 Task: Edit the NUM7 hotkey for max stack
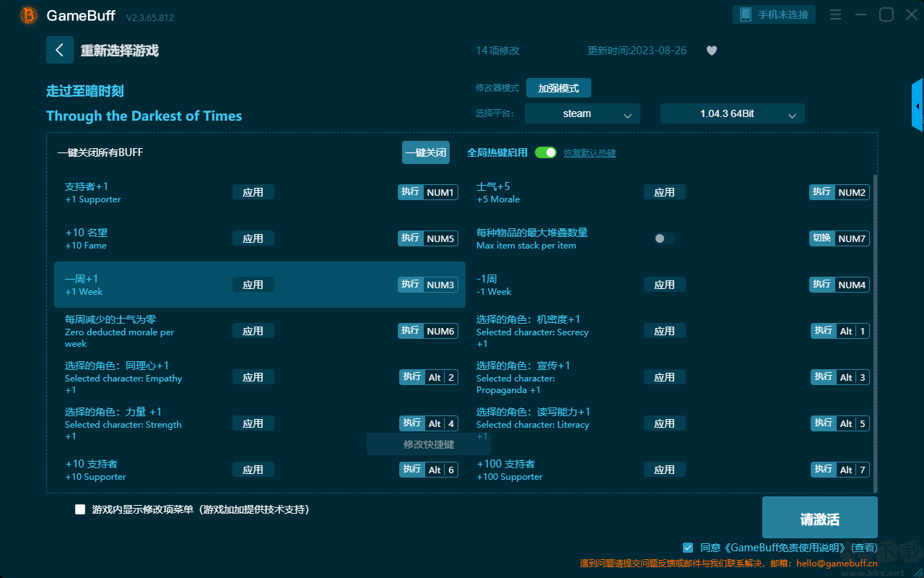pyautogui.click(x=852, y=238)
